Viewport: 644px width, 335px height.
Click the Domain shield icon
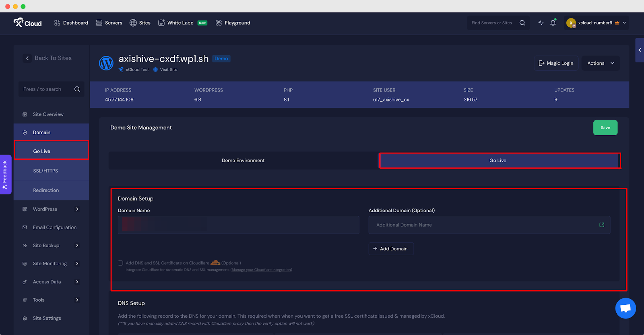pyautogui.click(x=25, y=132)
